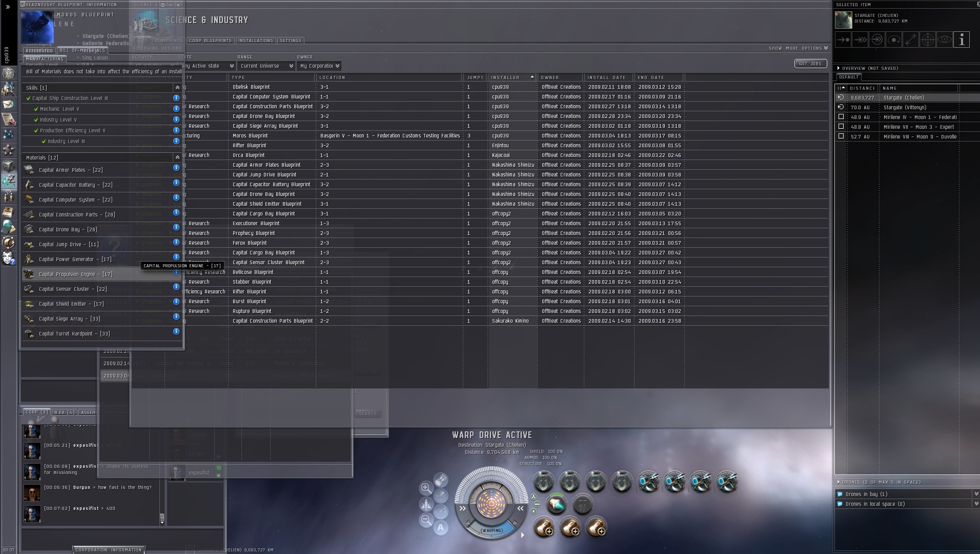The height and width of the screenshot is (554, 980).
Task: Sort the overview by Distance column
Action: tap(862, 88)
